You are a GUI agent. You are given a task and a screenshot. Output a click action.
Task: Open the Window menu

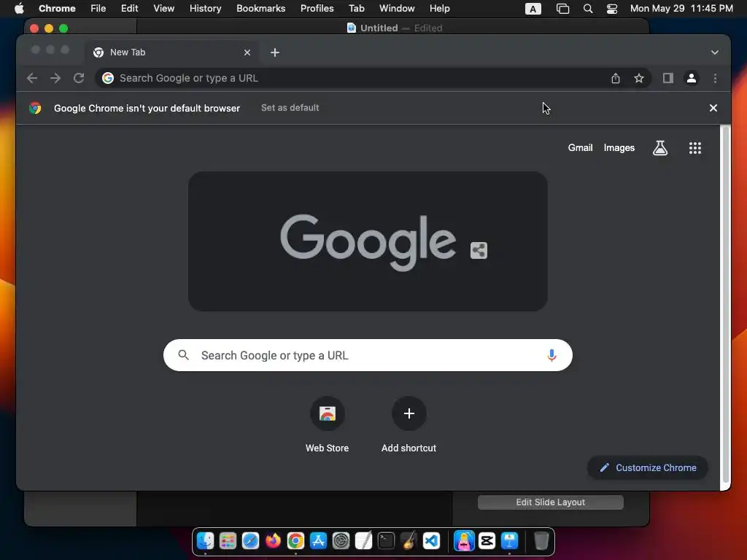click(397, 9)
